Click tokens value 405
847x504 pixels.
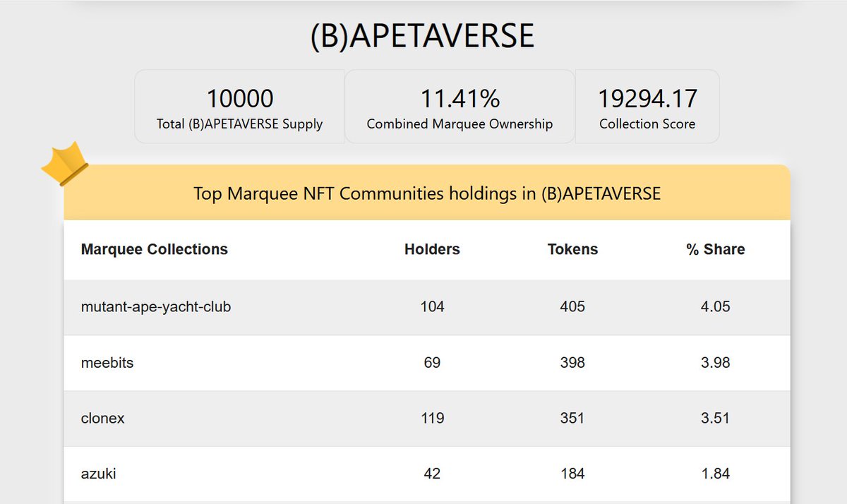coord(572,307)
